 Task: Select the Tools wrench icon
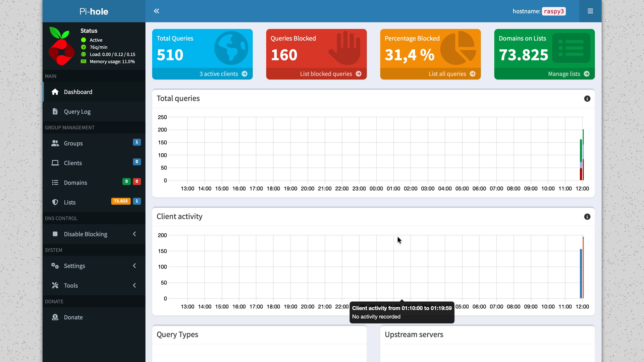click(55, 285)
